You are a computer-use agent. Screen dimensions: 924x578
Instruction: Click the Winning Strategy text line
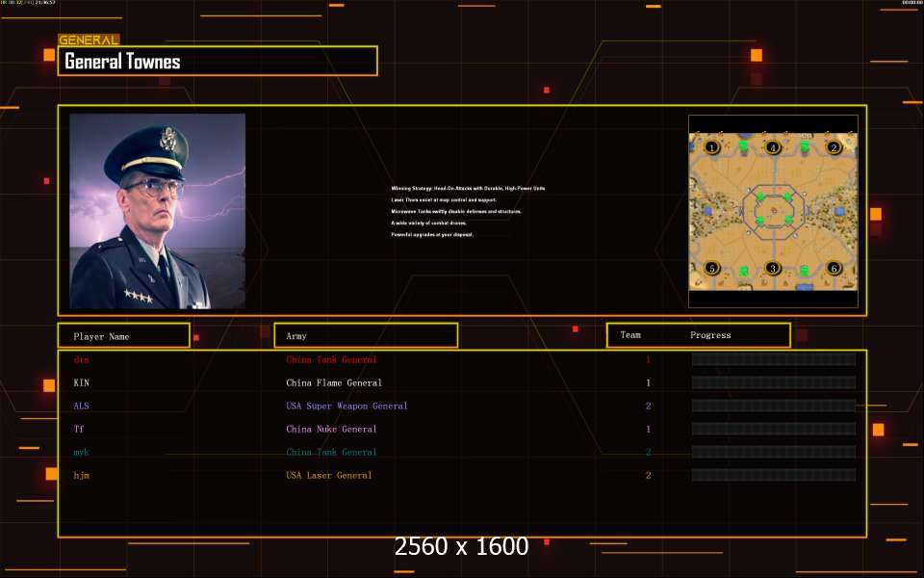click(468, 188)
